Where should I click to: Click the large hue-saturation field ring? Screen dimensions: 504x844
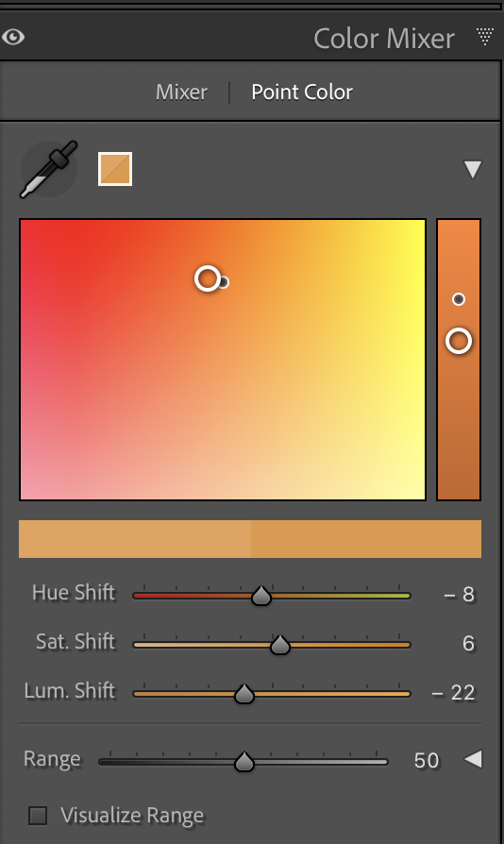[x=207, y=279]
